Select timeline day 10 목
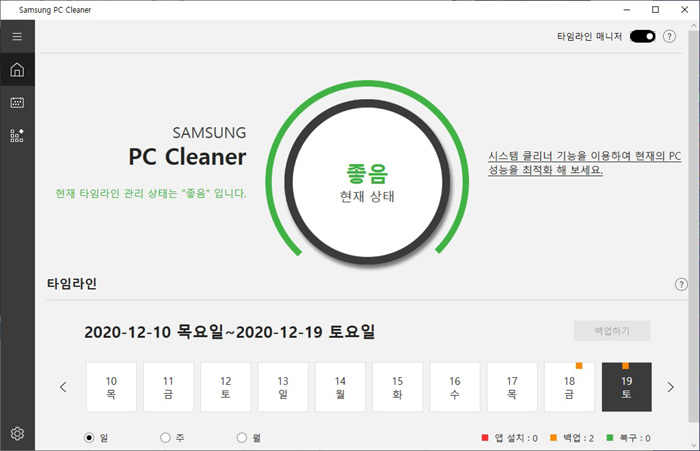The width and height of the screenshot is (700, 451). point(111,387)
